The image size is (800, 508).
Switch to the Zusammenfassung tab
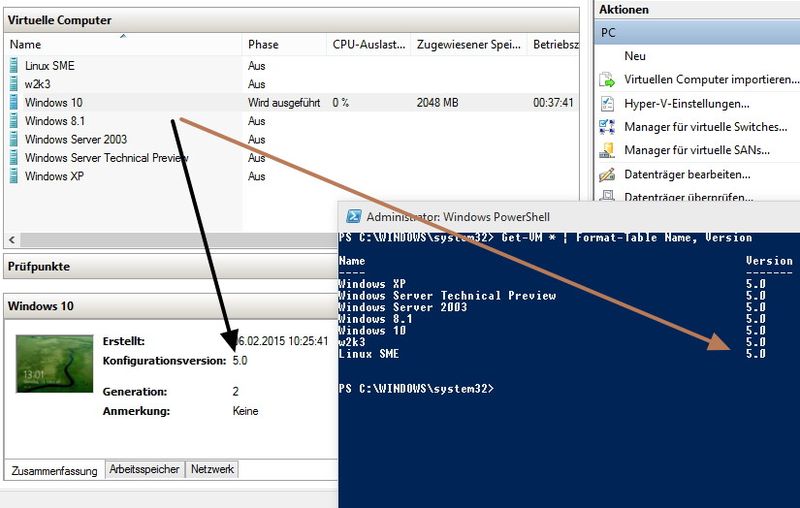pos(54,470)
